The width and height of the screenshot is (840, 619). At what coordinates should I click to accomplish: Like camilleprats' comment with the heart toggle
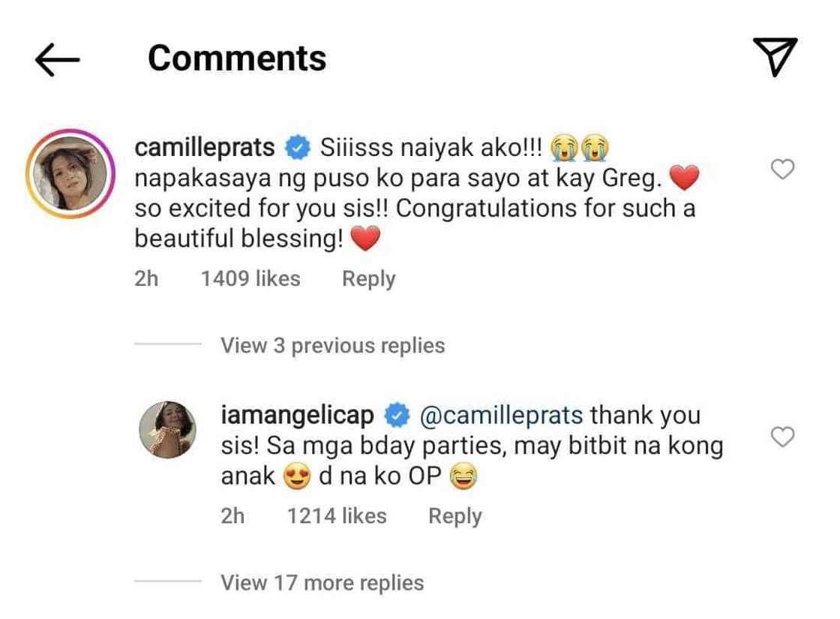[x=783, y=170]
